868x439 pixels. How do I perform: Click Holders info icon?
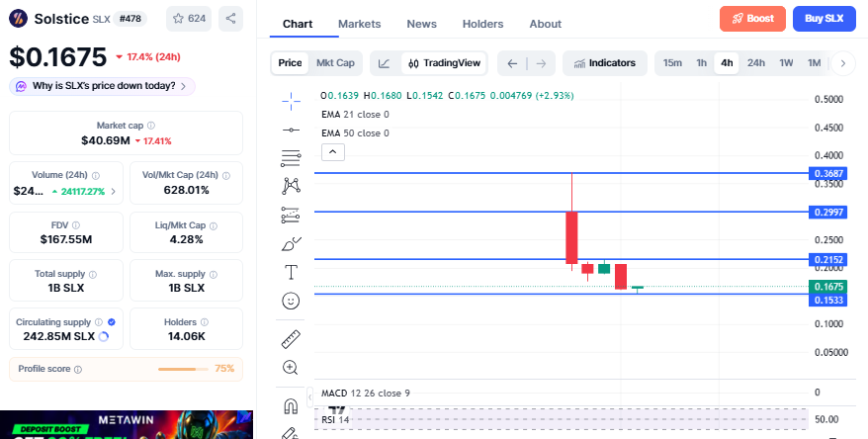coord(205,322)
